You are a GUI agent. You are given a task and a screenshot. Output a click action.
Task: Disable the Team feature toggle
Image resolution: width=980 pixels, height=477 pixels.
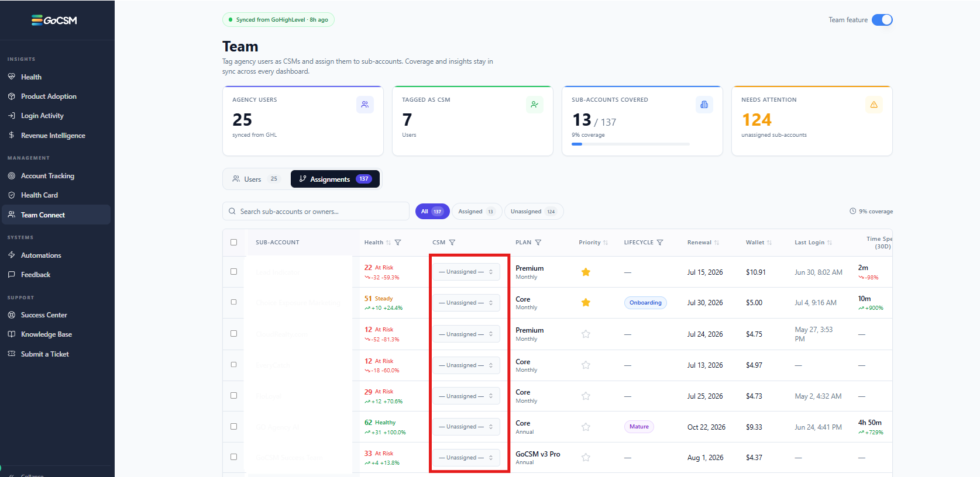882,20
